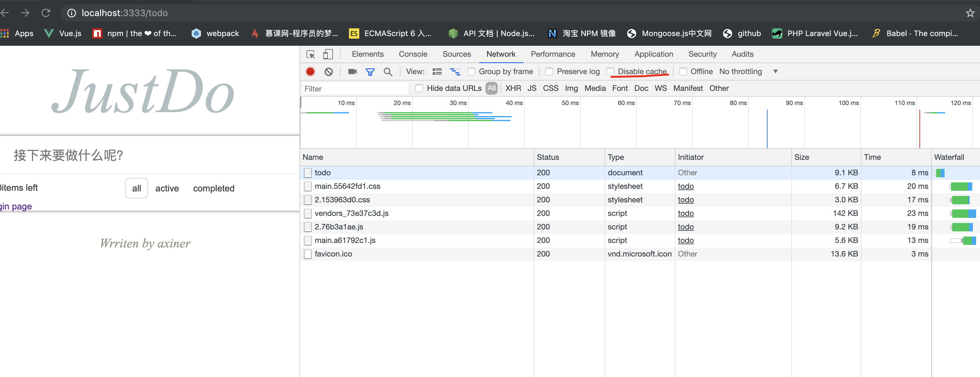This screenshot has height=377, width=980.
Task: Open the webpack bookmark
Action: pyautogui.click(x=215, y=34)
